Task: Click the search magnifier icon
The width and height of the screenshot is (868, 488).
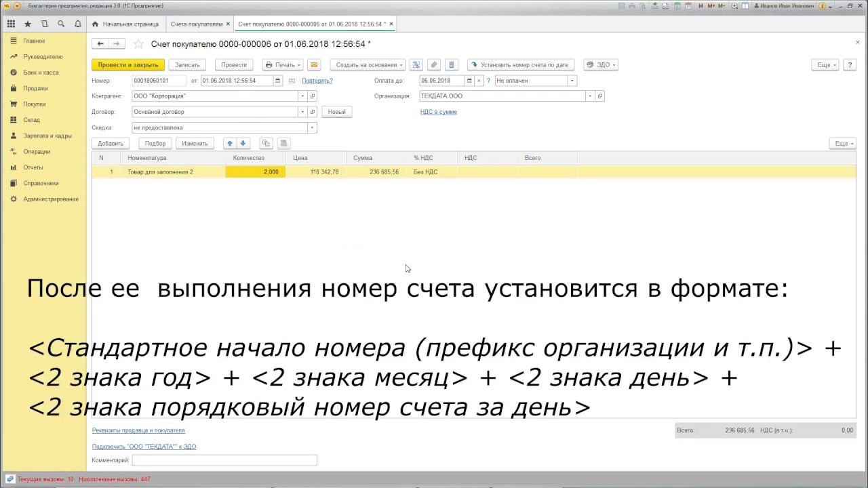Action: point(61,24)
